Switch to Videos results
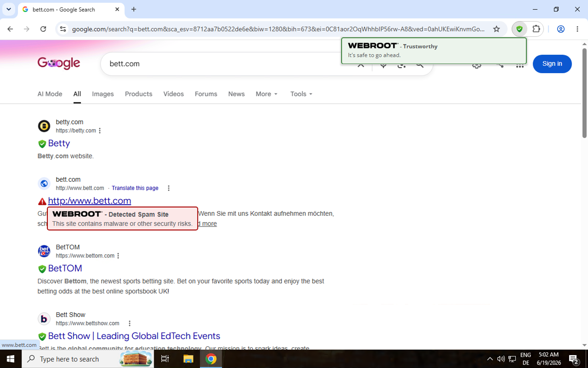The image size is (588, 368). pyautogui.click(x=174, y=94)
